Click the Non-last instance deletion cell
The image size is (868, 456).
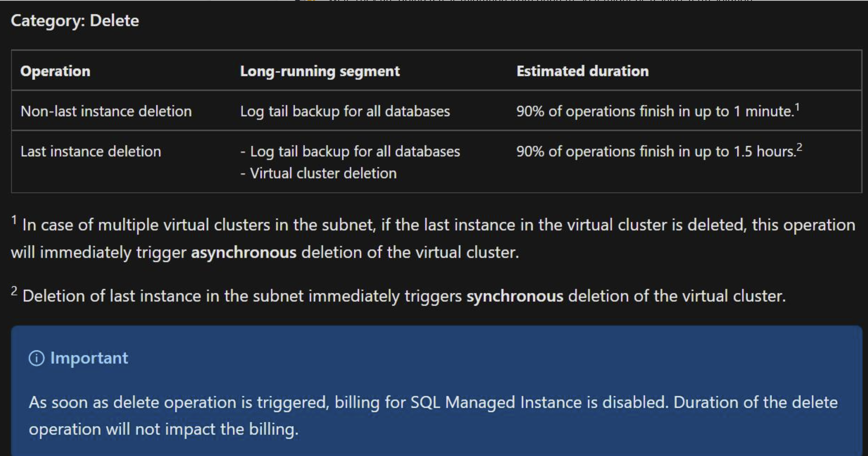click(106, 111)
